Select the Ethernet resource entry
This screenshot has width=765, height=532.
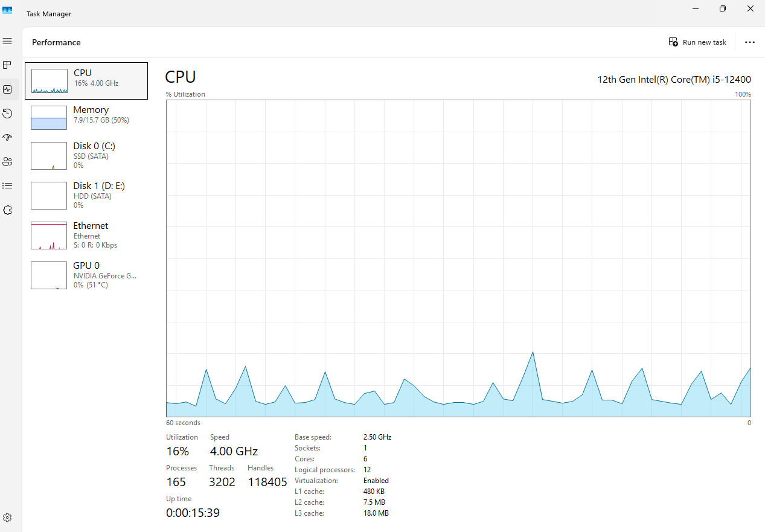[x=86, y=236]
